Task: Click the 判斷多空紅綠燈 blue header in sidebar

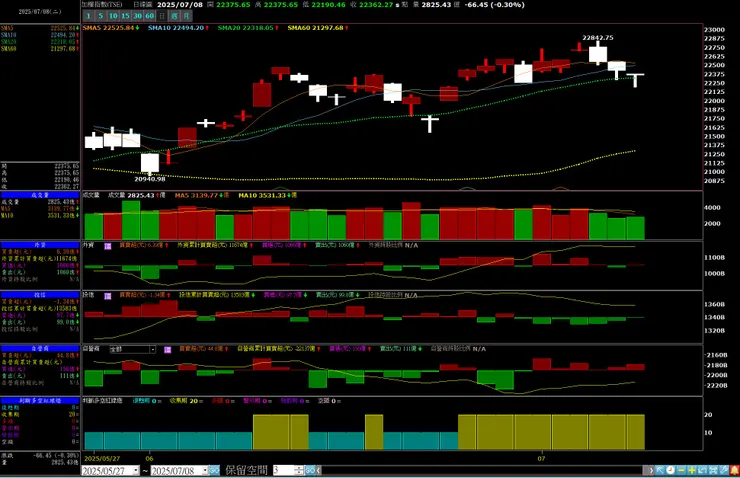Action: (x=40, y=401)
